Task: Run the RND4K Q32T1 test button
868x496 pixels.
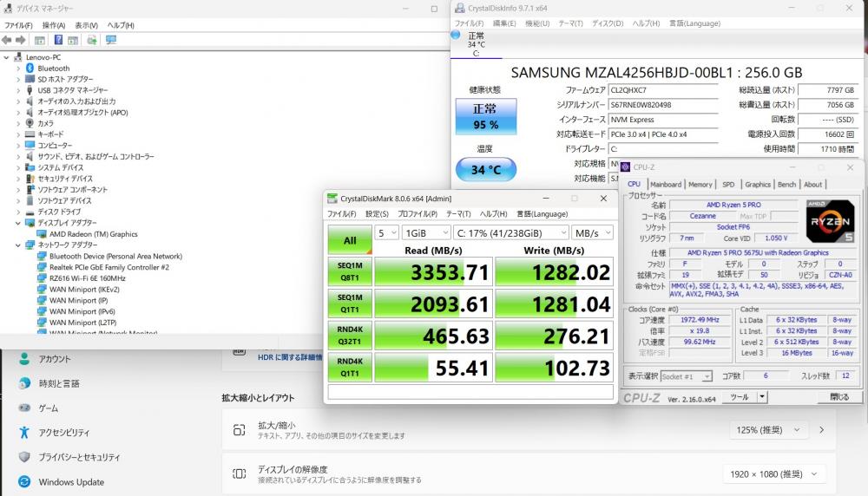Action: coord(350,335)
